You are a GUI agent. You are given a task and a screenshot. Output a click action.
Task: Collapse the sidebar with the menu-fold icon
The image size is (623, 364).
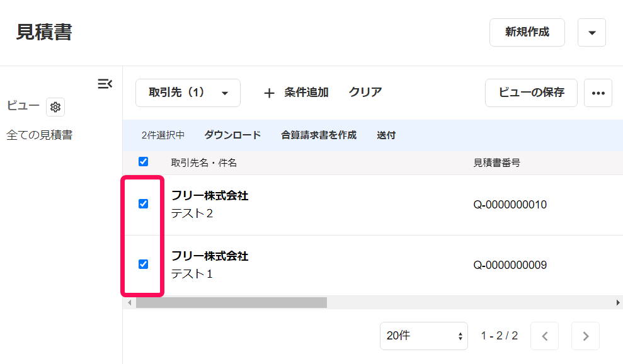click(105, 84)
